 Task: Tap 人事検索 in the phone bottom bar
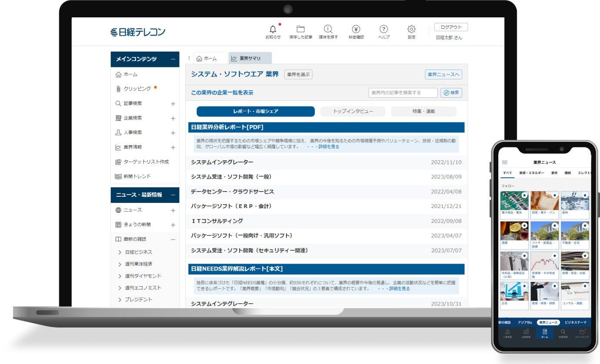(x=507, y=333)
